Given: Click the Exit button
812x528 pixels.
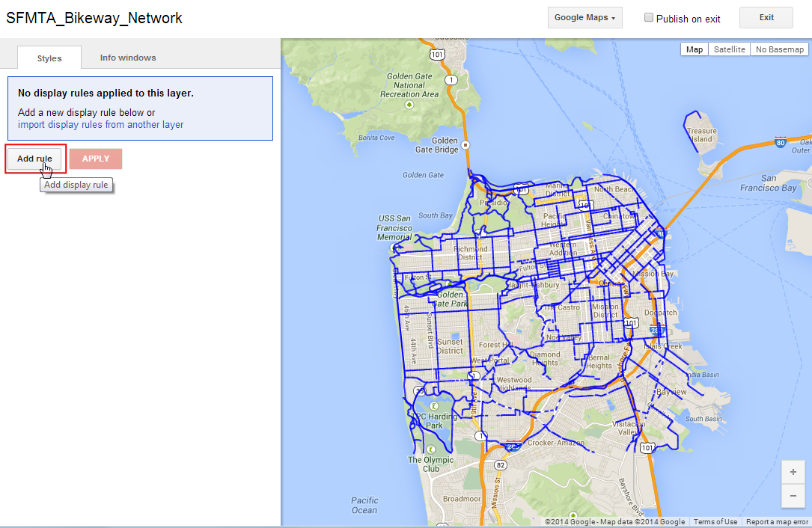Looking at the screenshot, I should pos(766,18).
